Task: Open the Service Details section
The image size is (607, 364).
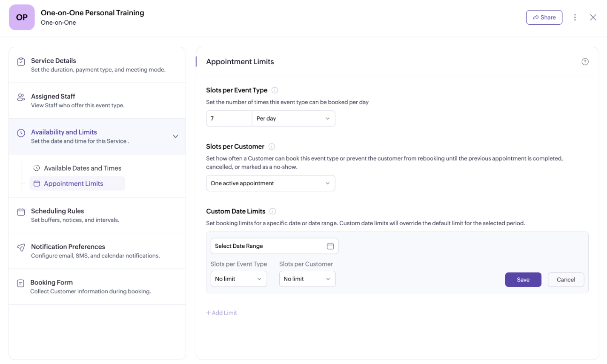Action: 97,65
